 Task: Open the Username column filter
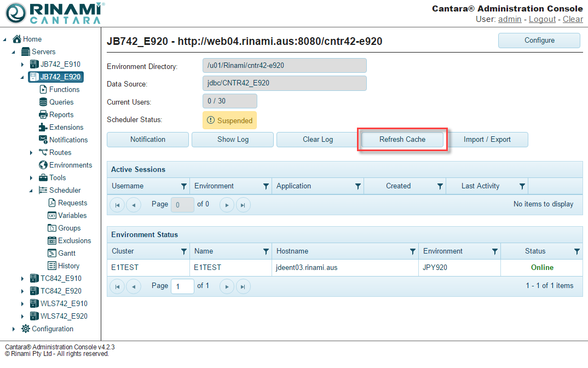[x=183, y=186]
